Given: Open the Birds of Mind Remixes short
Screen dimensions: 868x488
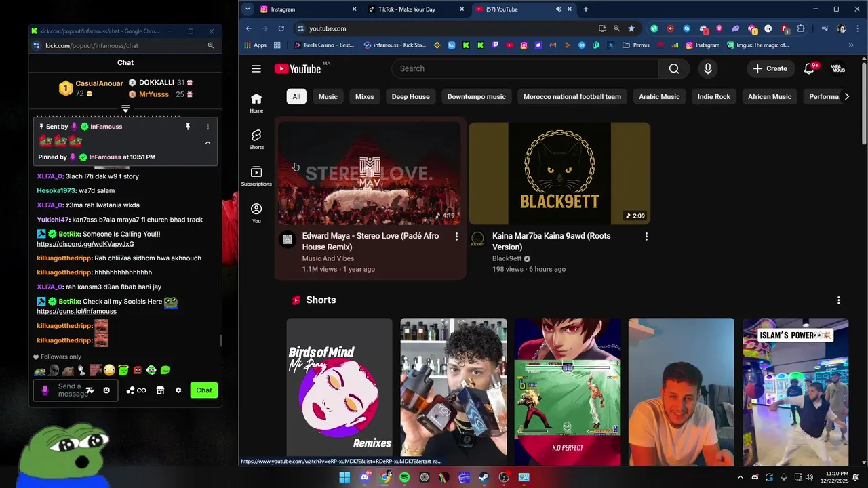Looking at the screenshot, I should click(x=339, y=392).
